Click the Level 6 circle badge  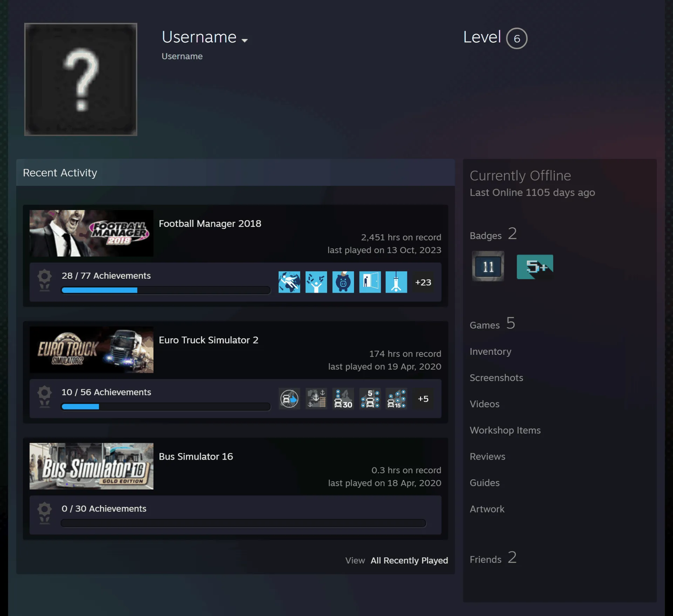pyautogui.click(x=517, y=38)
